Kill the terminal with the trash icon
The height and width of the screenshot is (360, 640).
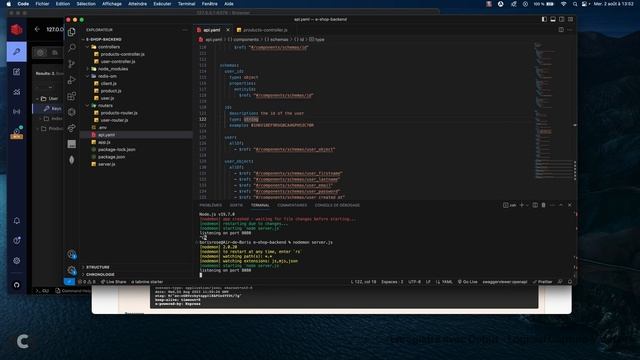(543, 205)
